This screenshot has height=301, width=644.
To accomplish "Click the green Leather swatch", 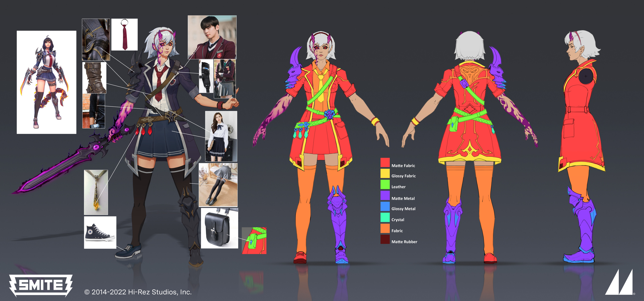I will (385, 184).
